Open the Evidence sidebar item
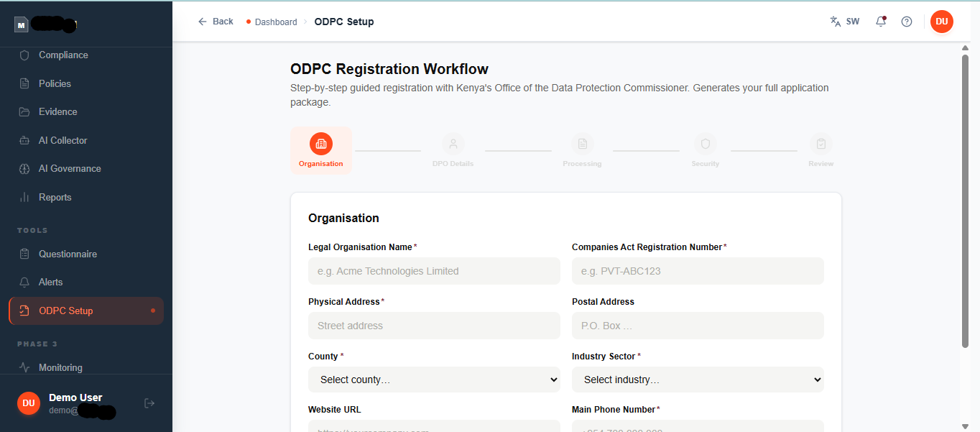Screen dimensions: 980x432 57,112
